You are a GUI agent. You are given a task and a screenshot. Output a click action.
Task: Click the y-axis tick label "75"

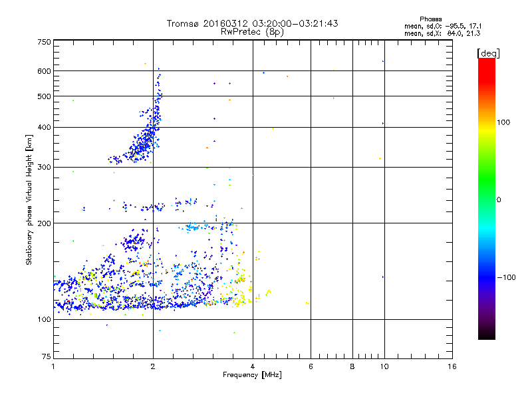[47, 356]
